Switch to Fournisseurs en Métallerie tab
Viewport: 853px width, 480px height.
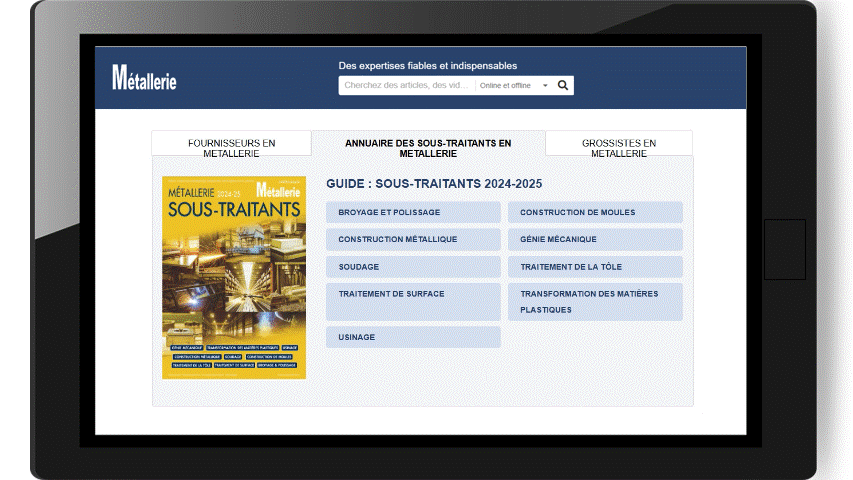point(232,143)
